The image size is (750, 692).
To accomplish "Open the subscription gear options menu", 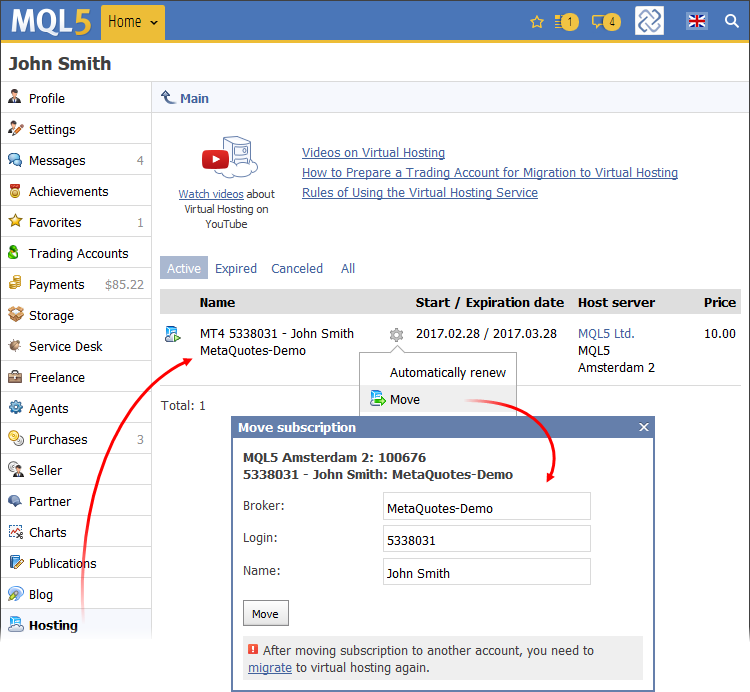I will click(x=396, y=335).
